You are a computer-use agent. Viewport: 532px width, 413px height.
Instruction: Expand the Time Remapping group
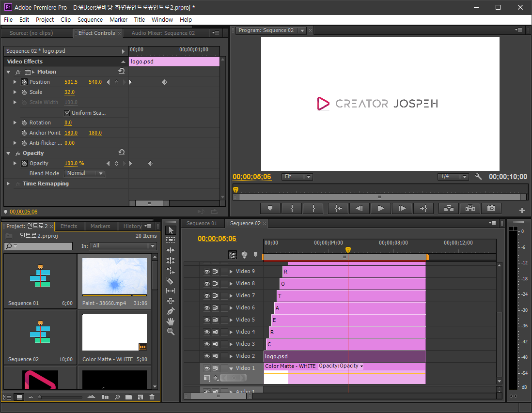(x=8, y=184)
